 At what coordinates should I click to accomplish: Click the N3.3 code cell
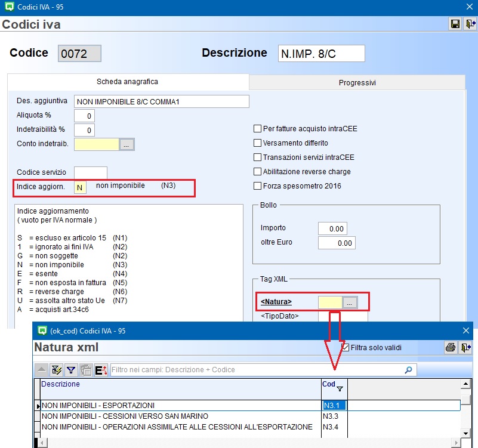(334, 416)
